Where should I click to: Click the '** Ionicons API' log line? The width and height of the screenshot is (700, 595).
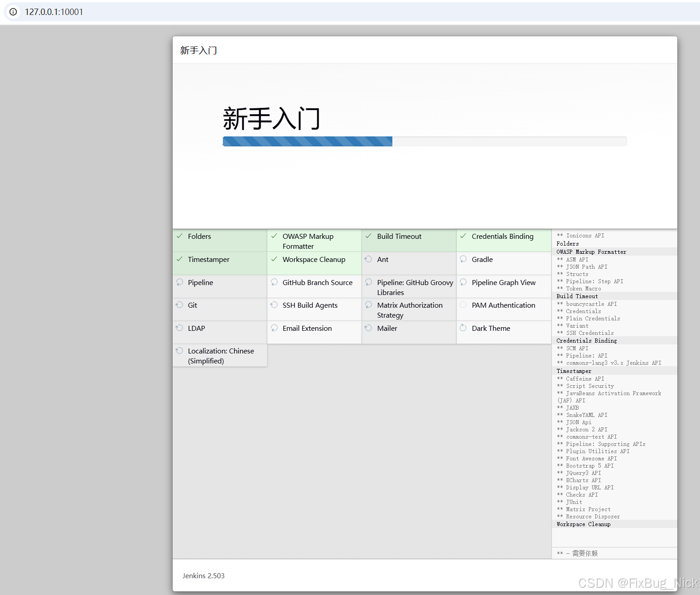click(x=580, y=236)
